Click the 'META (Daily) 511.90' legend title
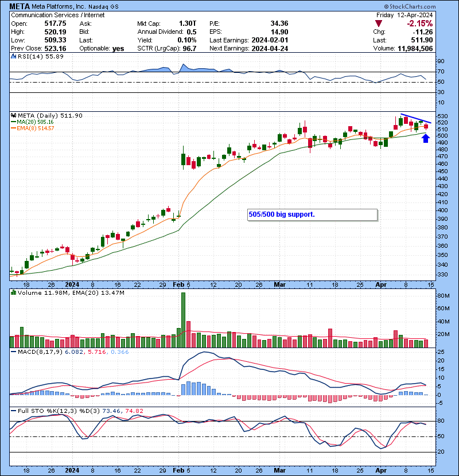Viewport: 459px width, 476px height. 49,115
